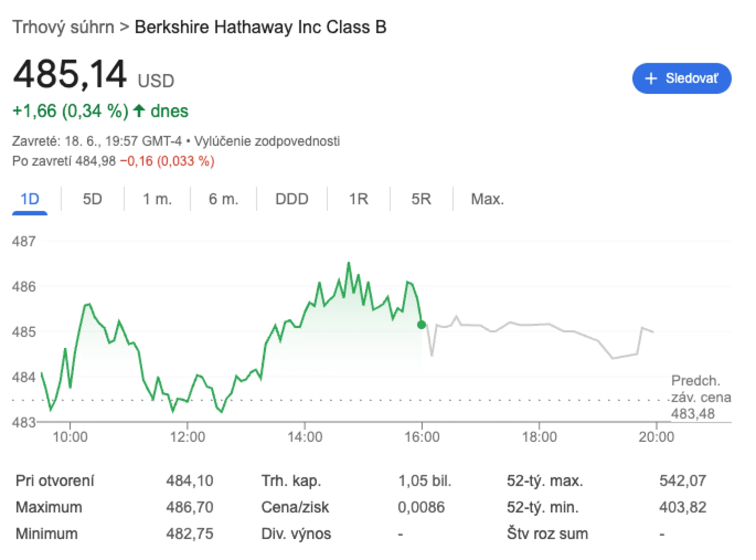Screen dimensions: 756x560
Task: Click the 18:00 time axis label
Action: pyautogui.click(x=539, y=437)
